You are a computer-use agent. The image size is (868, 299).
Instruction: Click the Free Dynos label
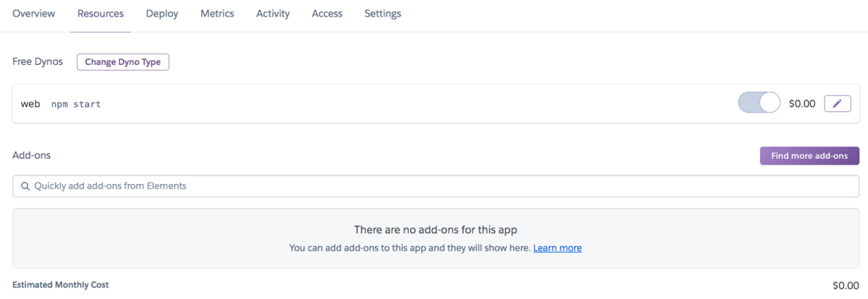point(38,62)
